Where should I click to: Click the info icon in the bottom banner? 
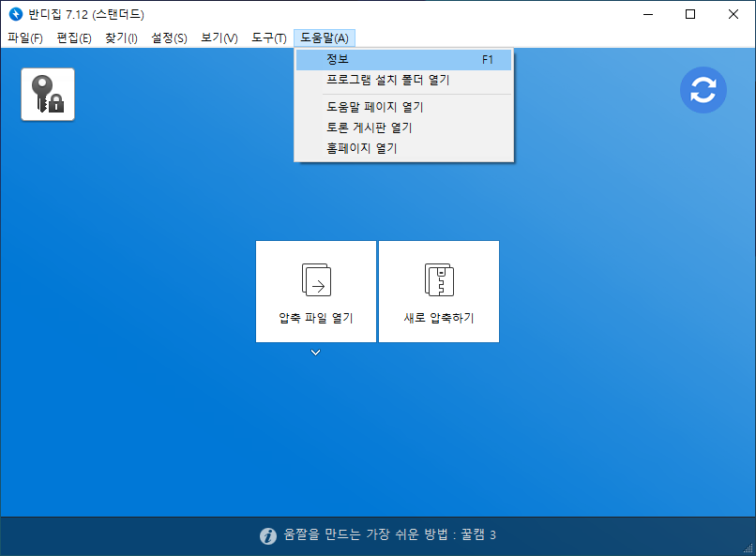click(x=268, y=535)
